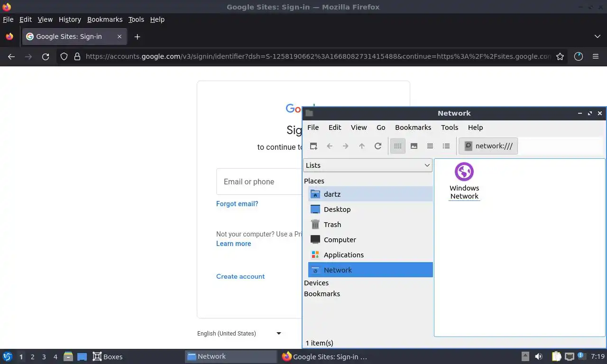The width and height of the screenshot is (607, 364).
Task: Switch to compact list view
Action: pos(430,146)
